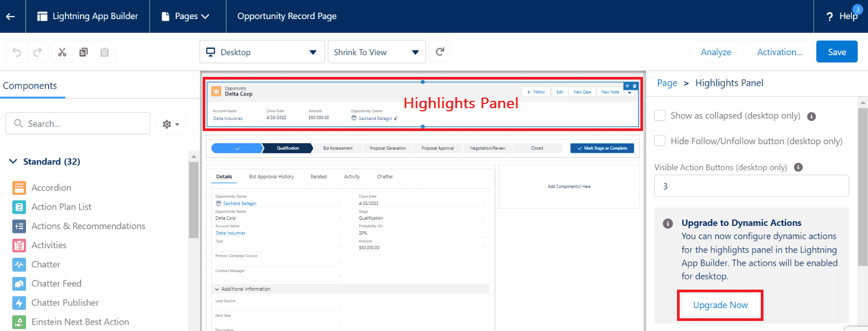Enable Show as collapsed checkbox

click(x=660, y=116)
